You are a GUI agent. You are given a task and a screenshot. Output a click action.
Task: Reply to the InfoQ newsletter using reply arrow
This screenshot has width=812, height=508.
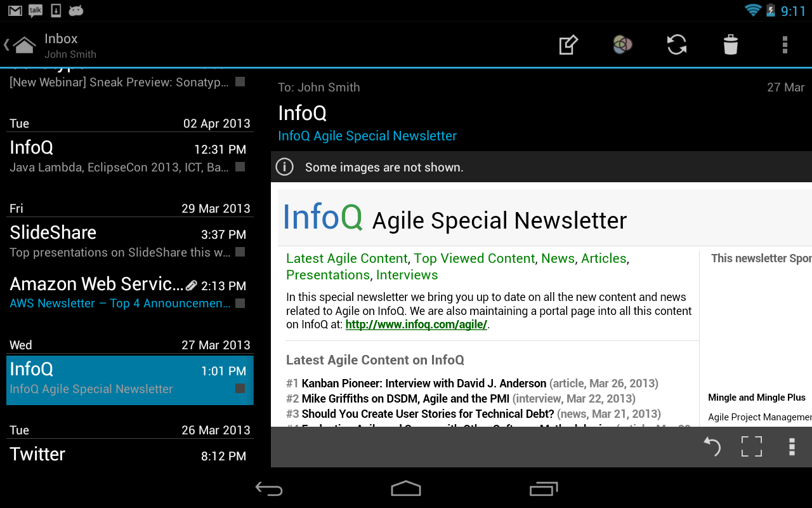pos(712,446)
